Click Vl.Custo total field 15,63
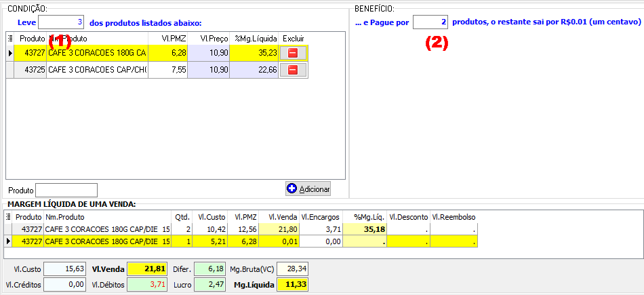Viewport: 644px width, 295px height. point(64,269)
